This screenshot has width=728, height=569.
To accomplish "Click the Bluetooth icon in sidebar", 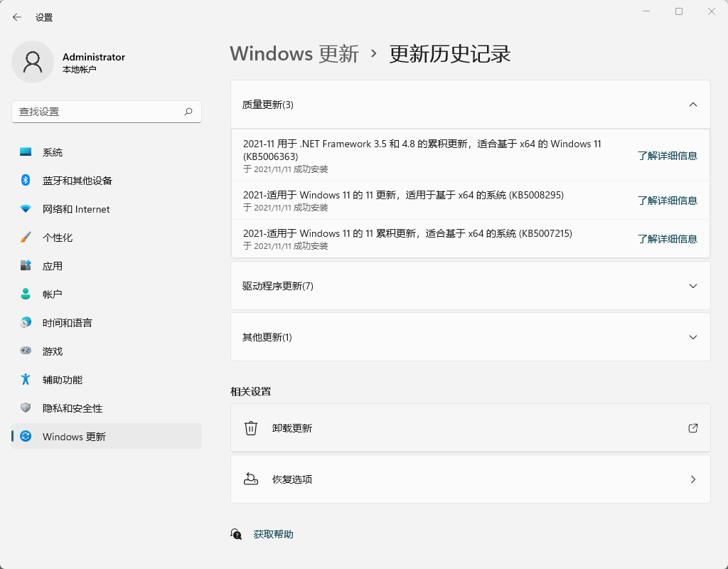I will pyautogui.click(x=26, y=180).
